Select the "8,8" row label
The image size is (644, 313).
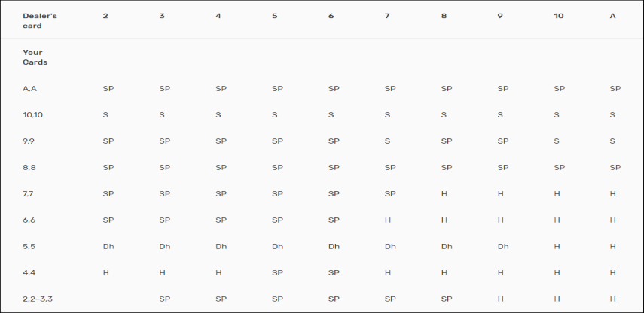point(29,167)
